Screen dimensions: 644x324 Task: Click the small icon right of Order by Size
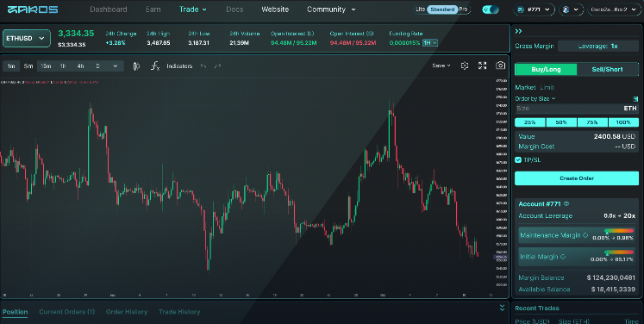tap(635, 99)
